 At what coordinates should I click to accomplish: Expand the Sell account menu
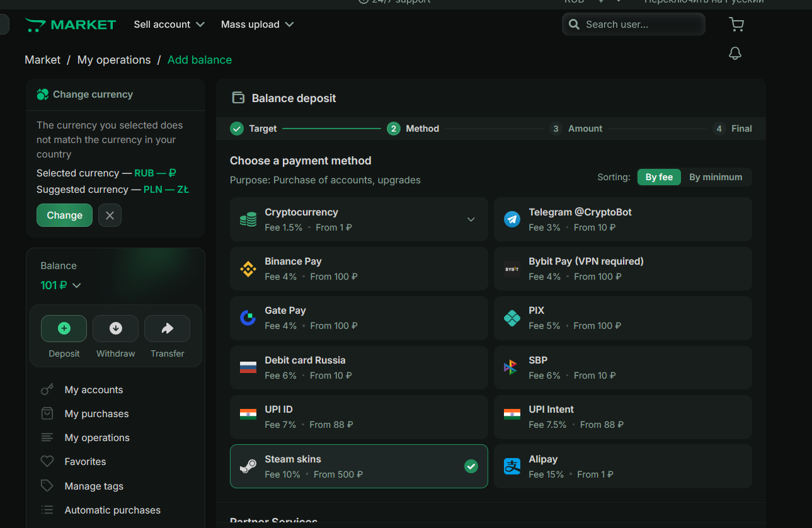pos(169,25)
